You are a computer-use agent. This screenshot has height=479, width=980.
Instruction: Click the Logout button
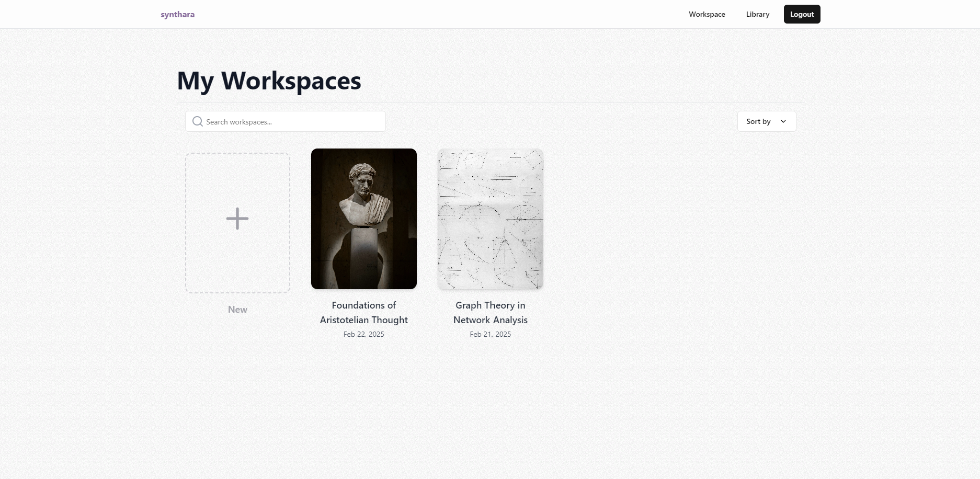802,14
